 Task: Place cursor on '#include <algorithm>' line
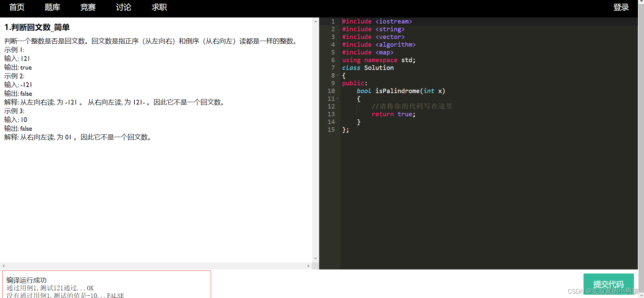(379, 45)
